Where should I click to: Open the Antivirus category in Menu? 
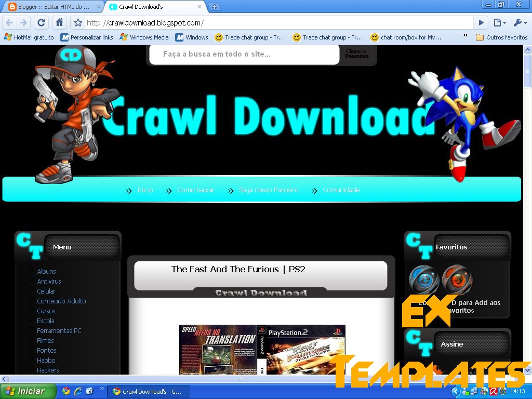click(x=49, y=281)
